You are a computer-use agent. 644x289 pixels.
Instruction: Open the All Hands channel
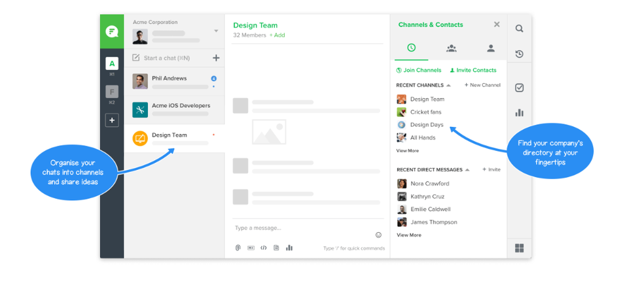coord(423,137)
